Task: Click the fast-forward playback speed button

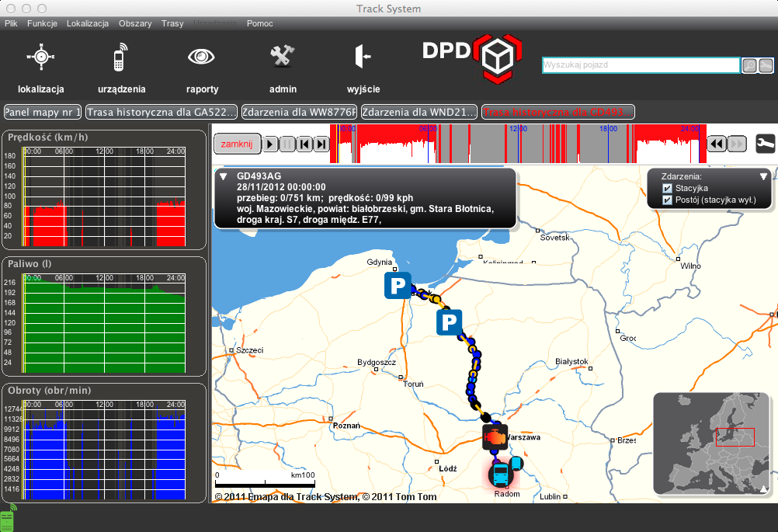Action: [x=737, y=144]
